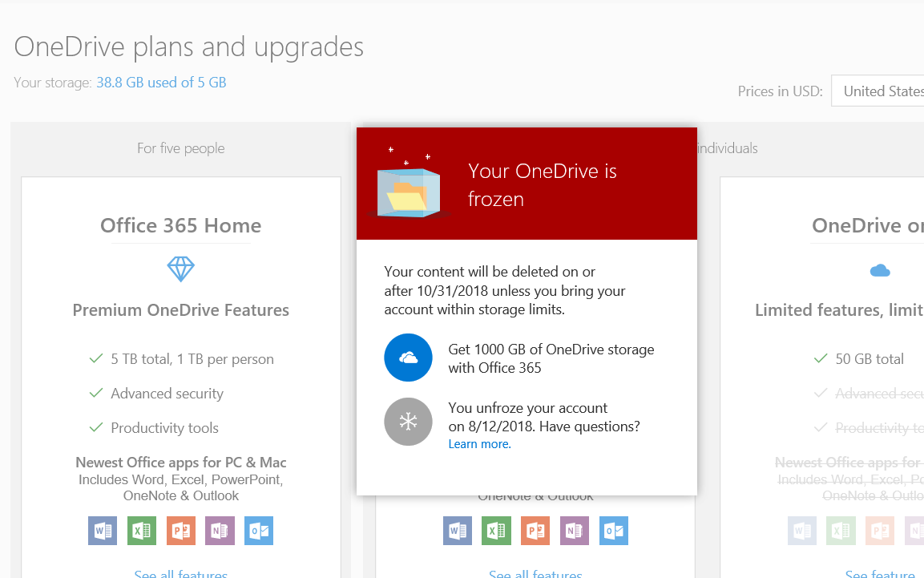Viewport: 924px width, 578px height.
Task: Click Newest Office apps for PC & Mac heading
Action: (x=181, y=463)
